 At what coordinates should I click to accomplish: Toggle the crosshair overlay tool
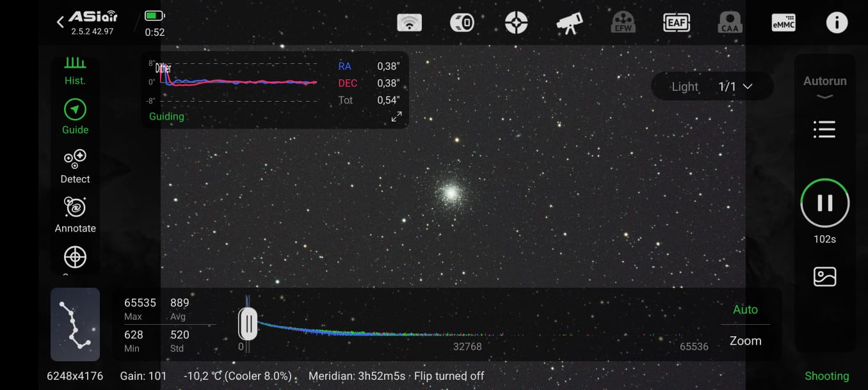tap(75, 257)
